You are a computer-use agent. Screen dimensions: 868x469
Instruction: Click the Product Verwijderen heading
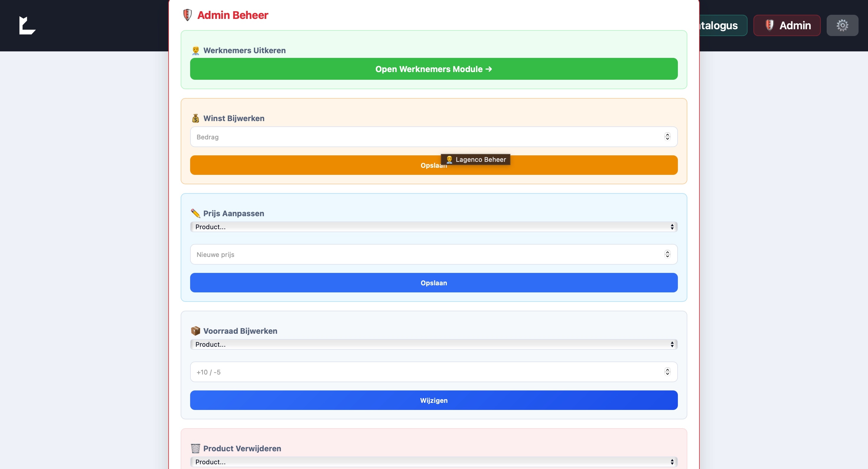click(x=242, y=448)
